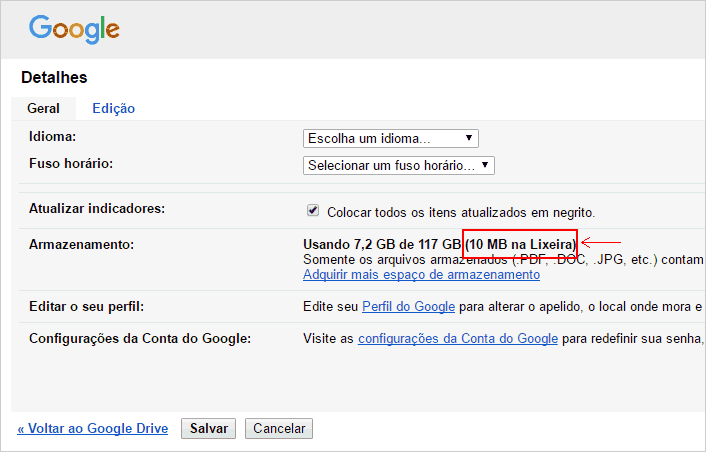
Task: Click the Atualizar indicadores label
Action: [x=97, y=208]
